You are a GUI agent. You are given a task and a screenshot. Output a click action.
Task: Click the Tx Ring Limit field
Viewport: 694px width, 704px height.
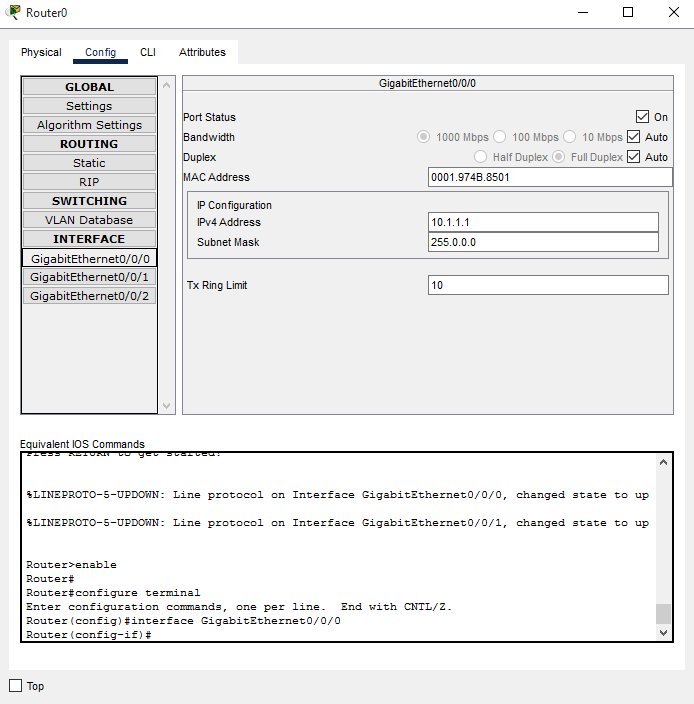548,285
